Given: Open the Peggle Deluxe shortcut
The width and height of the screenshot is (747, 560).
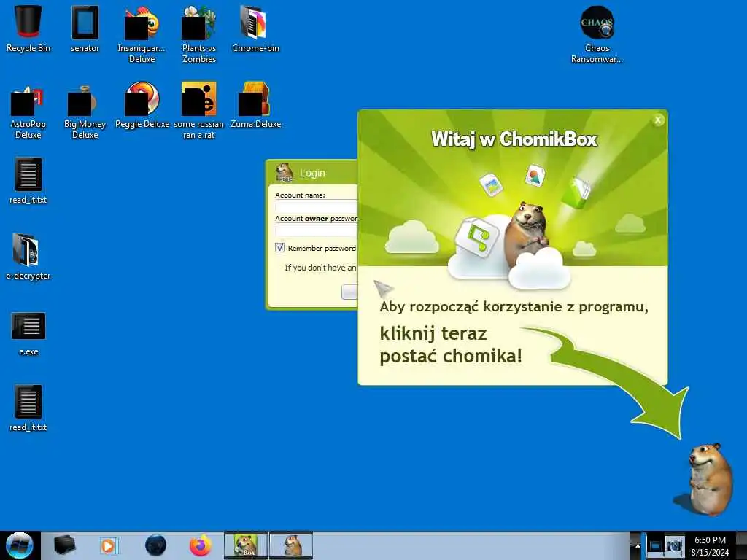Looking at the screenshot, I should point(142,106).
